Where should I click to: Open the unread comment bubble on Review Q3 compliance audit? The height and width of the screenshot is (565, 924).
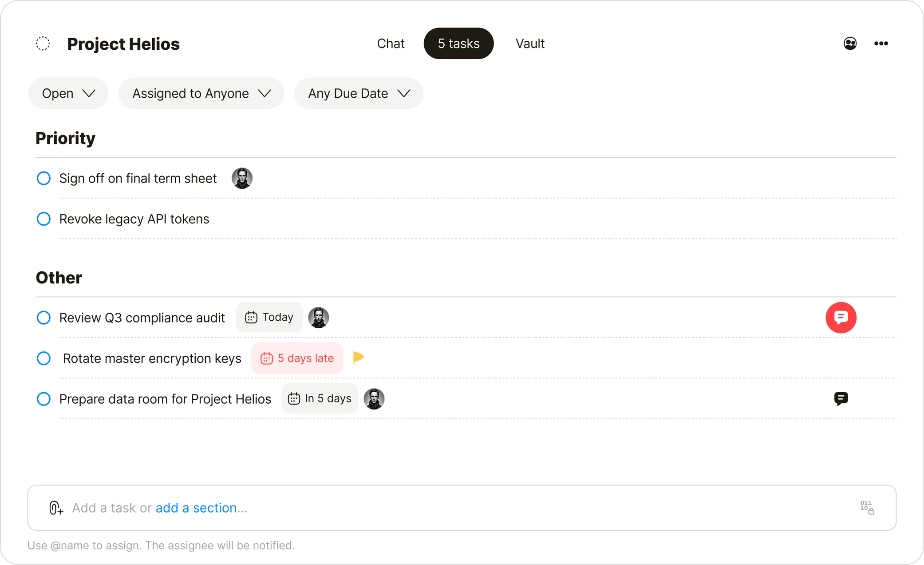841,317
